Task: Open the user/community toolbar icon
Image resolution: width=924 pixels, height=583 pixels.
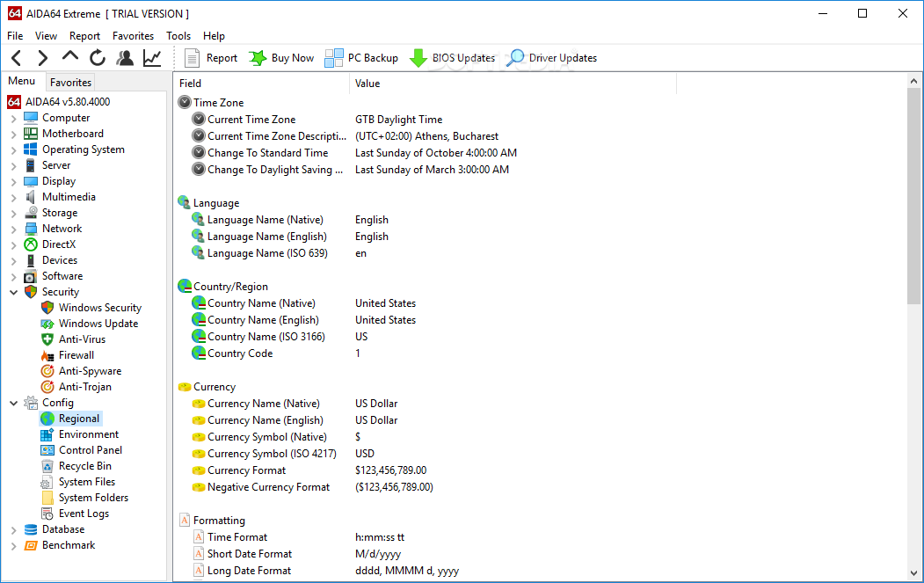Action: pyautogui.click(x=125, y=58)
